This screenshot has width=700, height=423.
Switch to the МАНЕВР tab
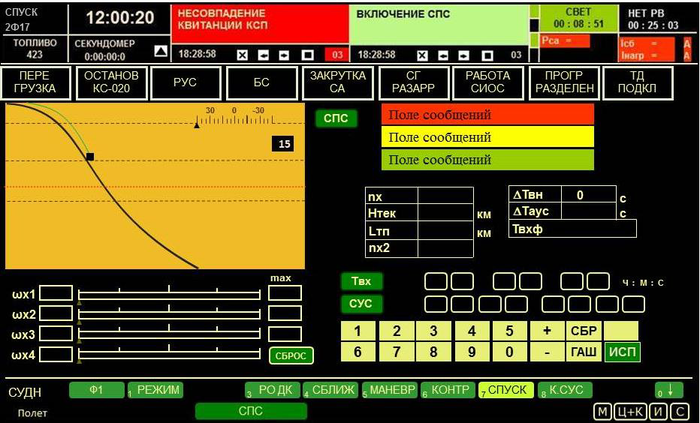393,389
